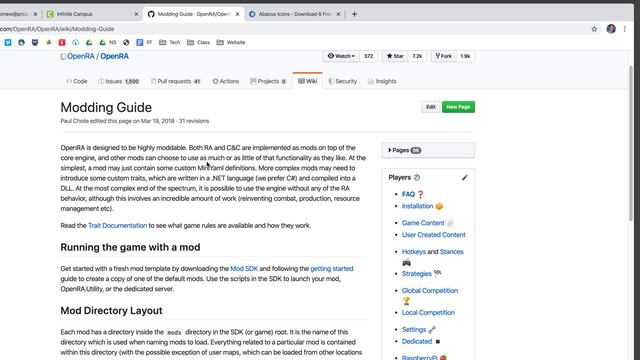The height and width of the screenshot is (360, 640).
Task: Open the FF Google Docs bookmark
Action: point(144,42)
